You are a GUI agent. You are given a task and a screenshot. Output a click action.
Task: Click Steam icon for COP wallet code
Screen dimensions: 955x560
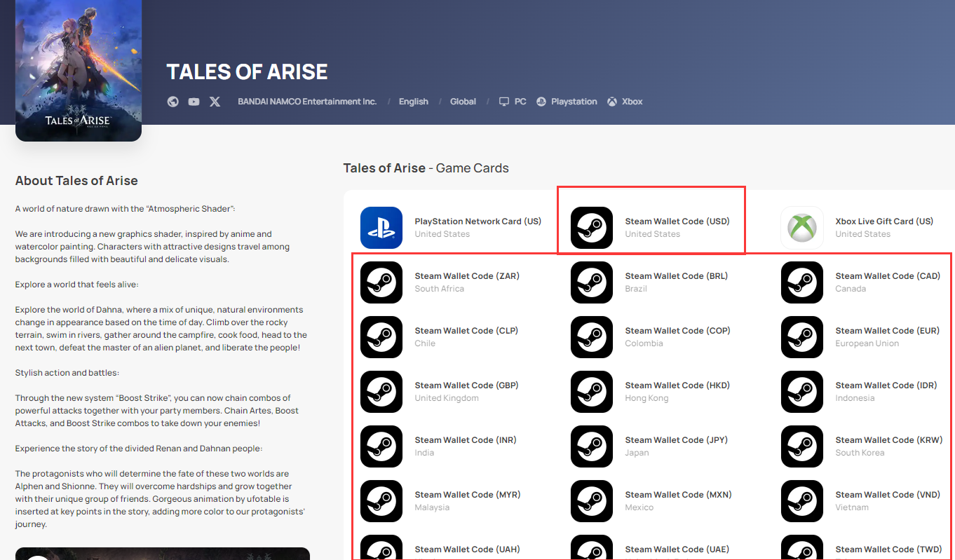[x=592, y=337]
